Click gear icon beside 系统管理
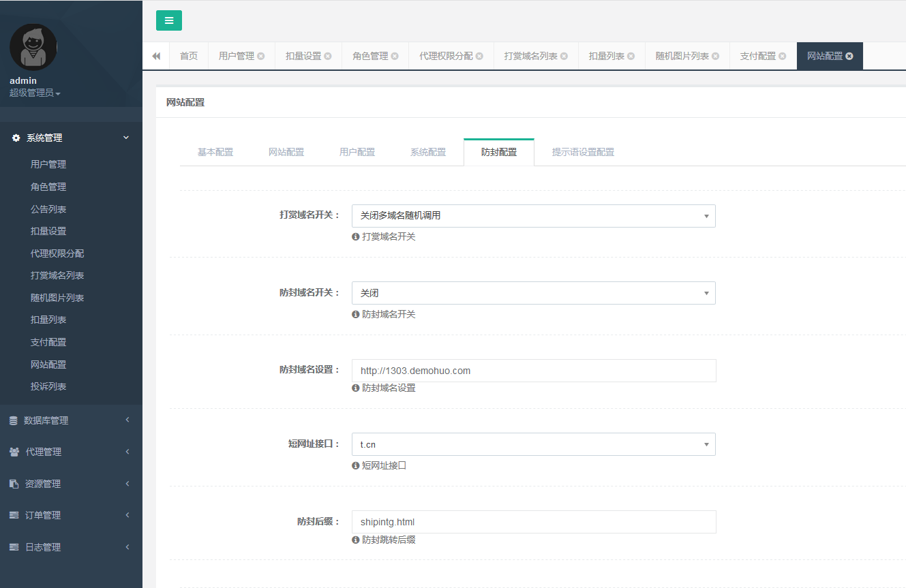906x588 pixels. 16,138
